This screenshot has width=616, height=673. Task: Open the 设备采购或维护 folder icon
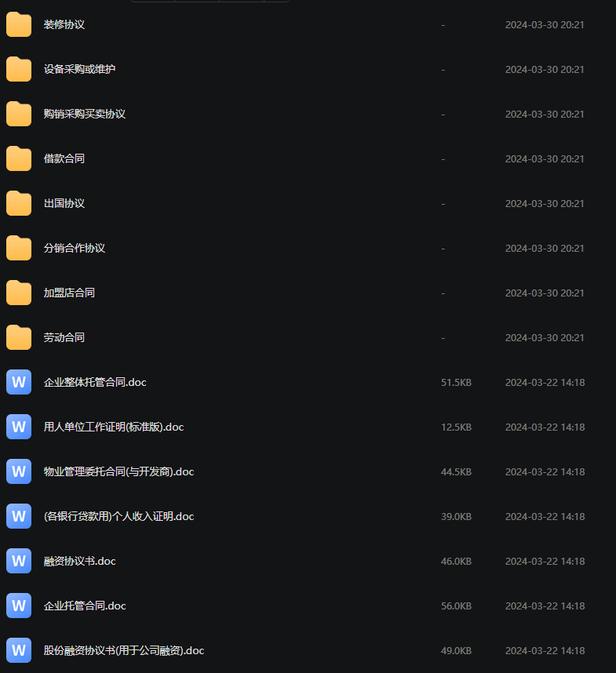[19, 69]
